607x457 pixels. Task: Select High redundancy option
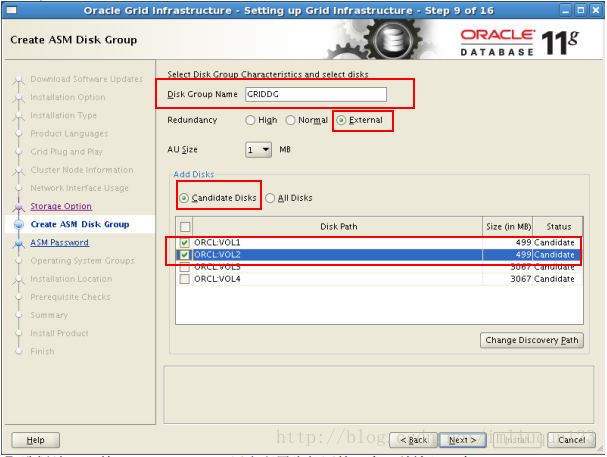[x=250, y=120]
